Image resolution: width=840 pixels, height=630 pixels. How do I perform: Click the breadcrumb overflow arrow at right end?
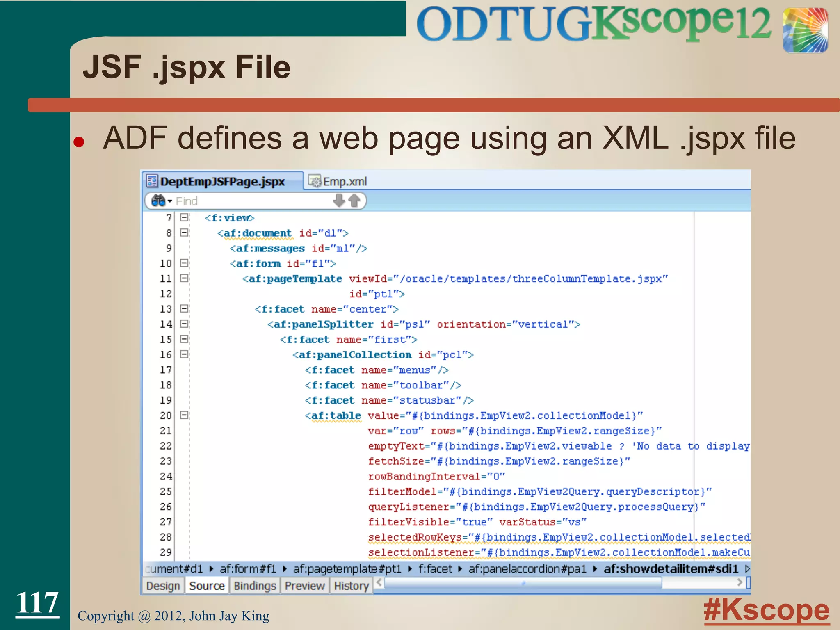pos(747,569)
